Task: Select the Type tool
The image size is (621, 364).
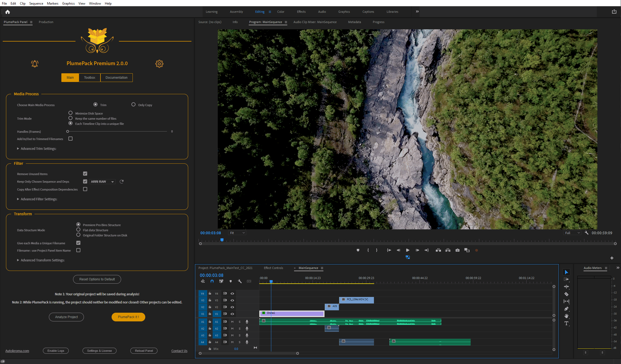Action: point(566,323)
